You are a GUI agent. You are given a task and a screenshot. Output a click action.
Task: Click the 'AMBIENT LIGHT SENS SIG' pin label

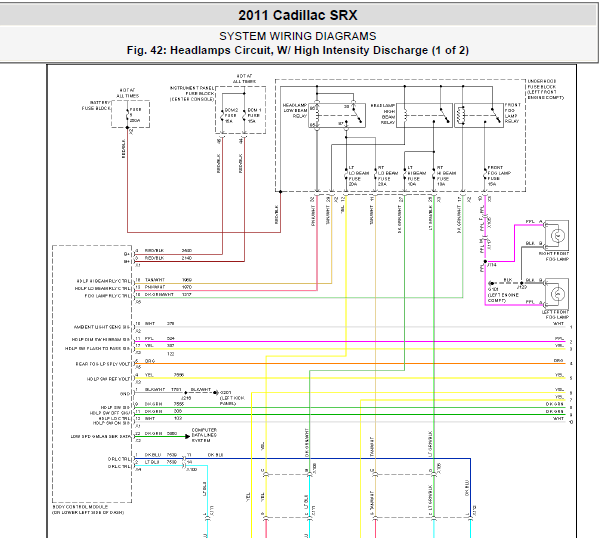[102, 327]
